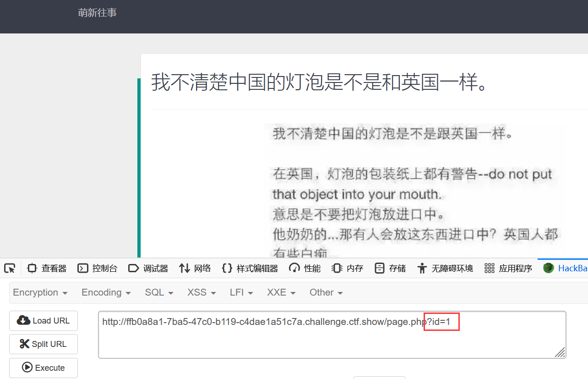Select the 无障碍环境 accessibility tab

point(445,269)
